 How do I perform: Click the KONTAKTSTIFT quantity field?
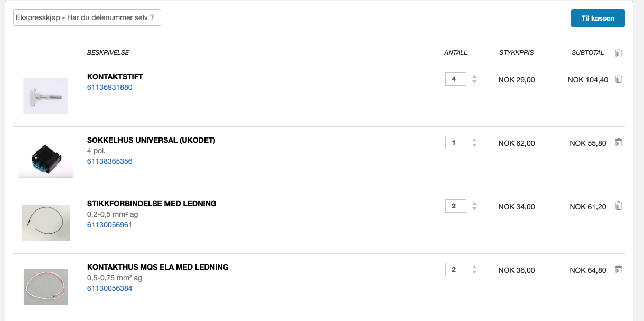point(455,79)
